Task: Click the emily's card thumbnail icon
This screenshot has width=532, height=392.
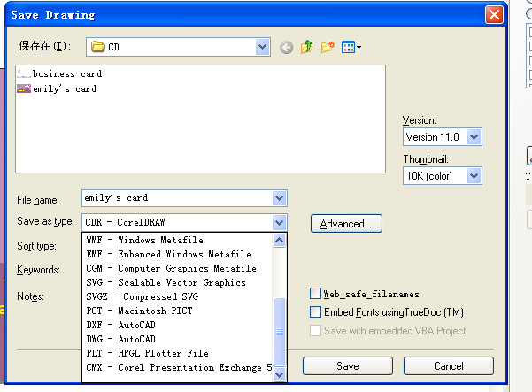Action: [x=24, y=88]
